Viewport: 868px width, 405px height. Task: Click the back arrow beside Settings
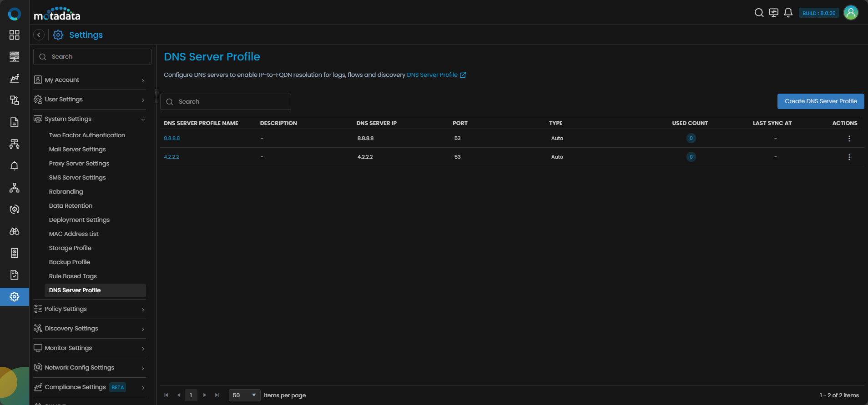tap(39, 35)
